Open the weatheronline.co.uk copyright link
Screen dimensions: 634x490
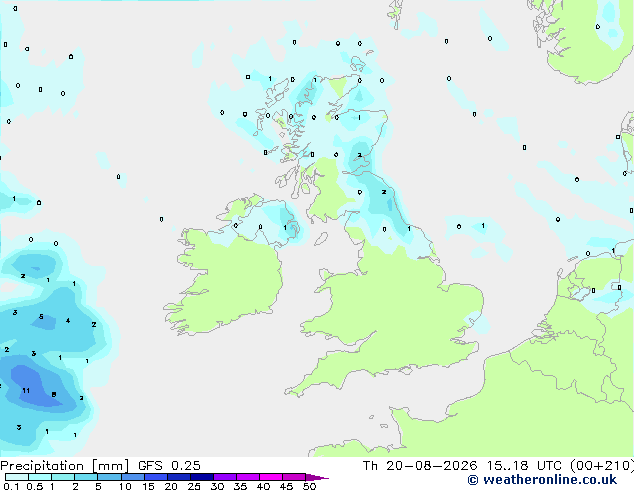coord(542,480)
